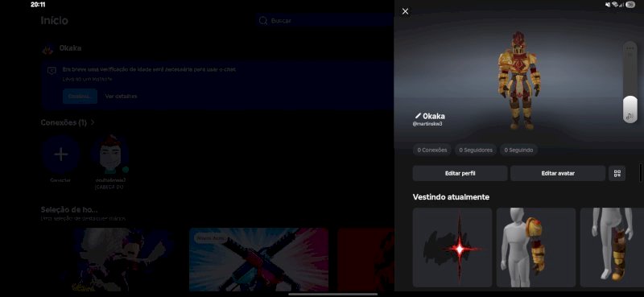Open Editar avatar
The image size is (644, 297).
[x=558, y=173]
